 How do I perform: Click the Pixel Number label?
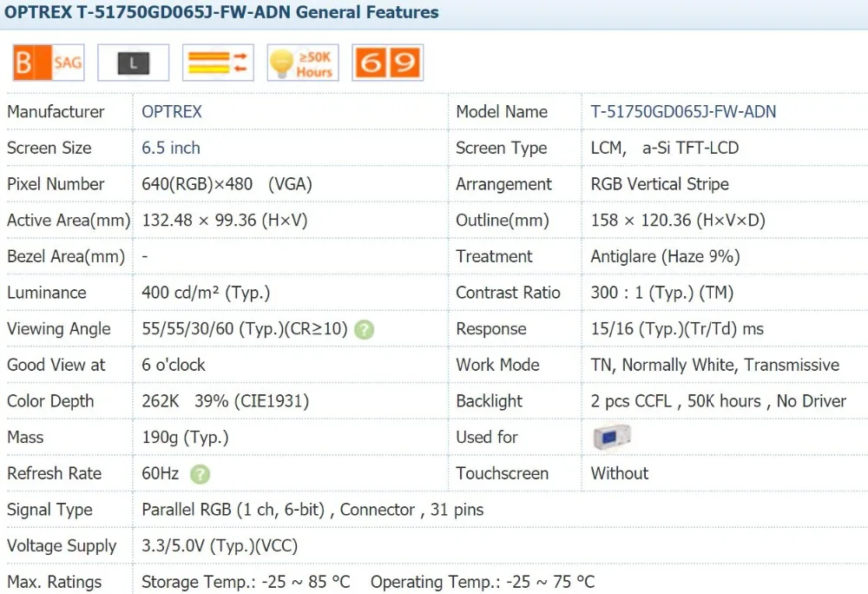[x=56, y=184]
